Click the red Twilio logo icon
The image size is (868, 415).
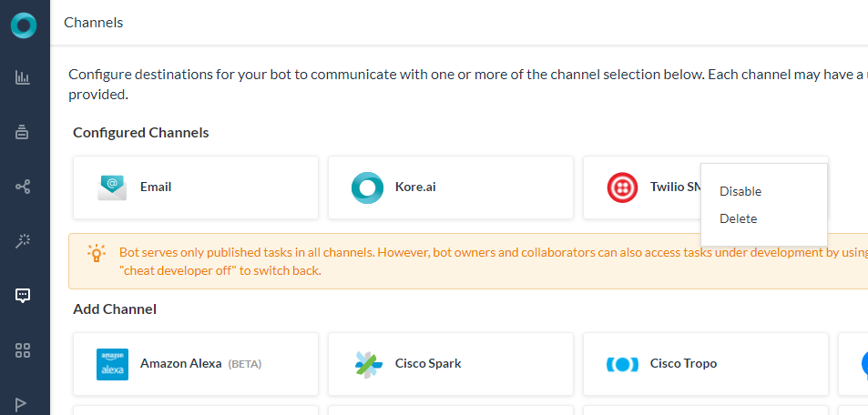click(622, 187)
